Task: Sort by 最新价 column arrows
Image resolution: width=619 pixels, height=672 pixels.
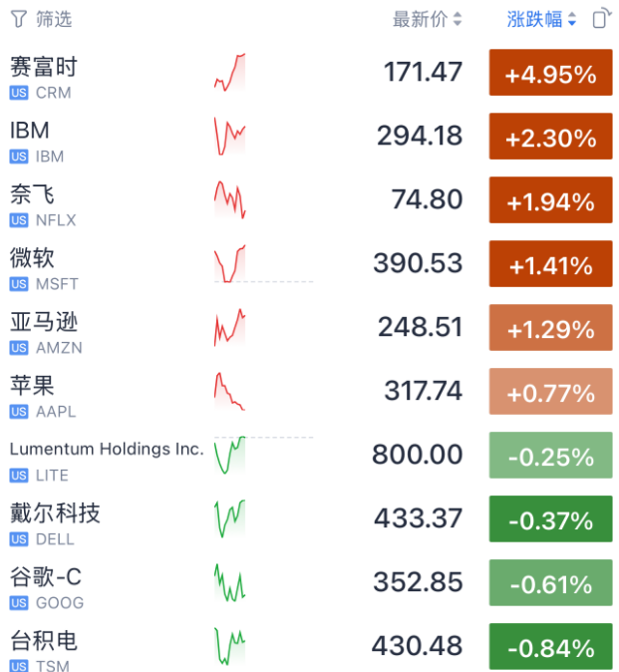Action: coord(458,19)
